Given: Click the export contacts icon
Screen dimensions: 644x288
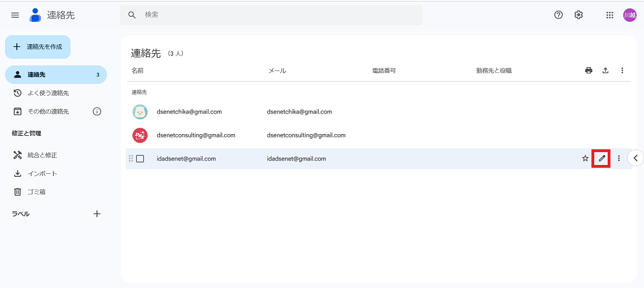Looking at the screenshot, I should point(605,70).
